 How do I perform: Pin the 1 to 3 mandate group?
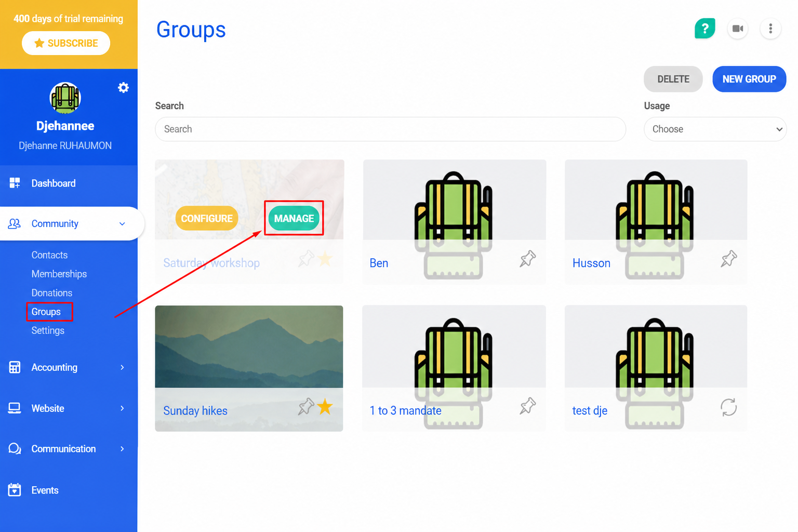pos(527,406)
